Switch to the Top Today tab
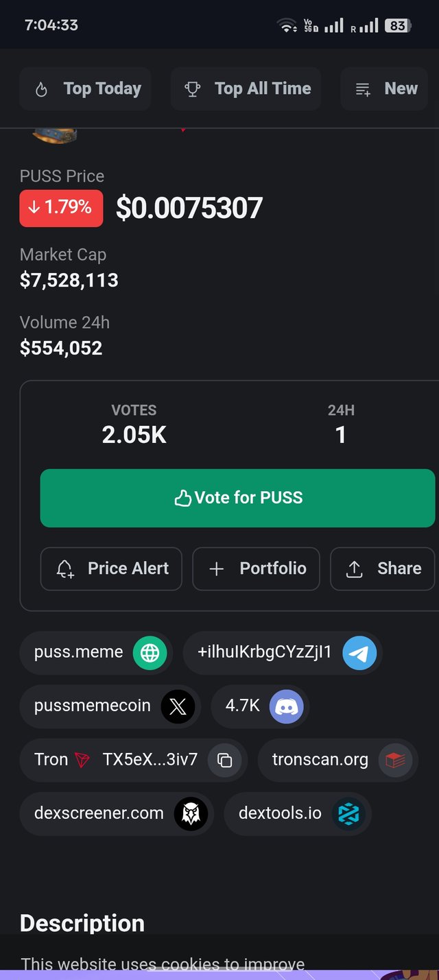The height and width of the screenshot is (980, 439). (x=85, y=88)
